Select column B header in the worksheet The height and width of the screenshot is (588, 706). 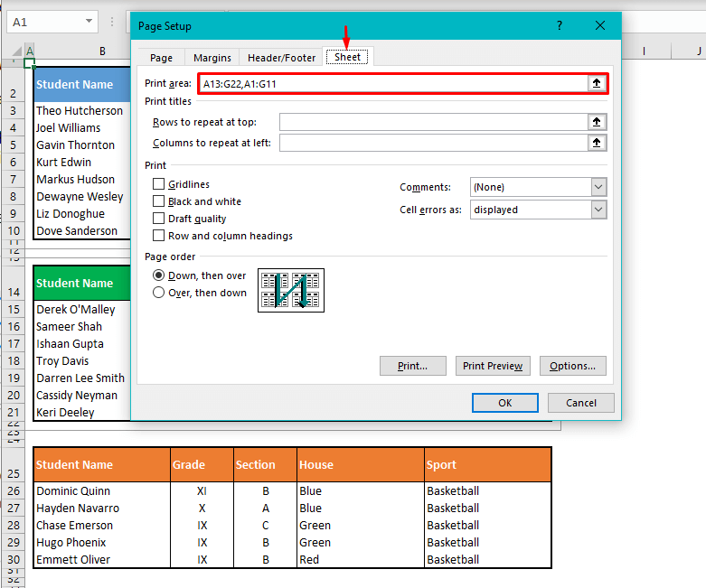(x=103, y=51)
